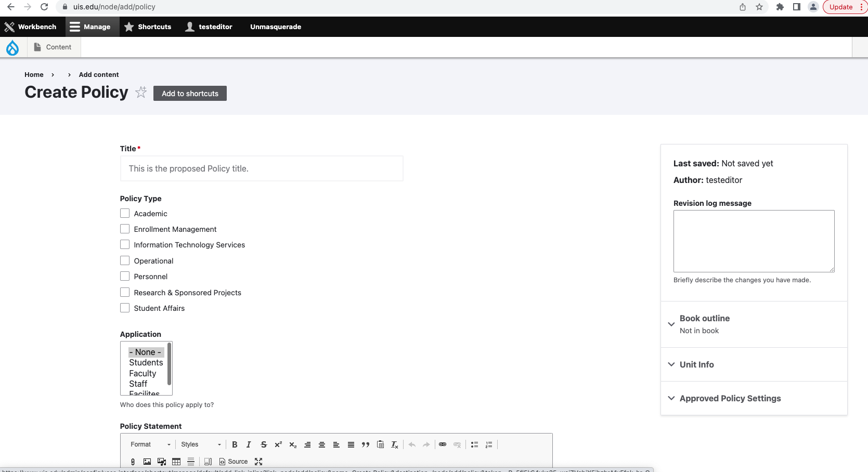Open the Format dropdown in the editor

click(x=150, y=444)
